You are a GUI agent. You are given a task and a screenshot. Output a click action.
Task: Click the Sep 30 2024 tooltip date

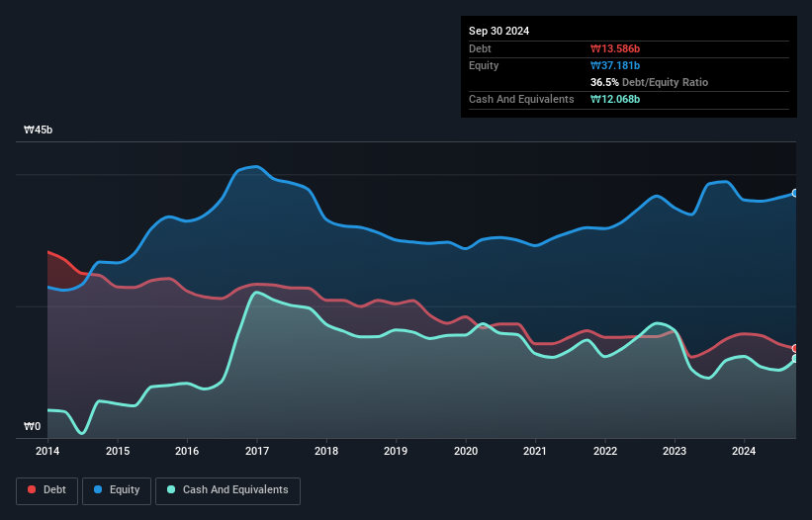tap(498, 31)
